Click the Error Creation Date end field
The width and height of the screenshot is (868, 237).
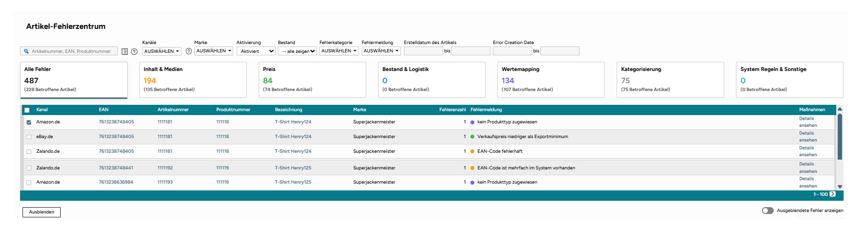click(x=560, y=51)
